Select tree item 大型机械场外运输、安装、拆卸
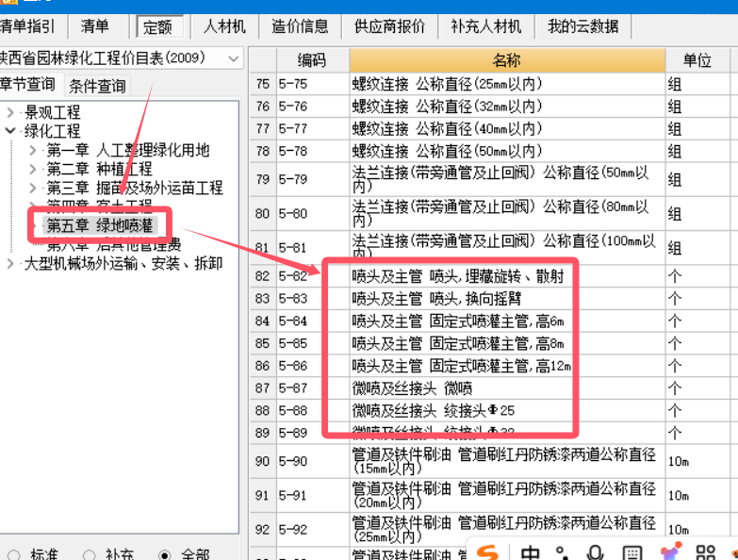 pyautogui.click(x=123, y=264)
